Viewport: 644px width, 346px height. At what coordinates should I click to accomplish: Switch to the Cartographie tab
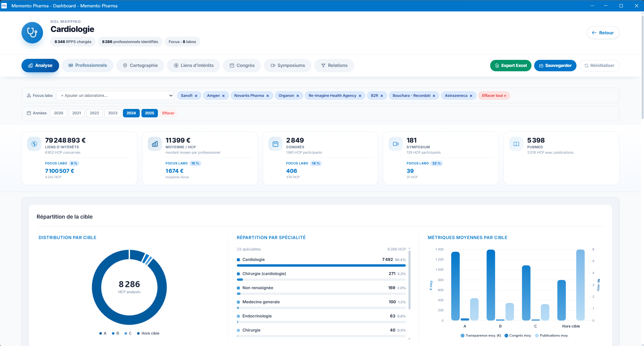pos(140,66)
